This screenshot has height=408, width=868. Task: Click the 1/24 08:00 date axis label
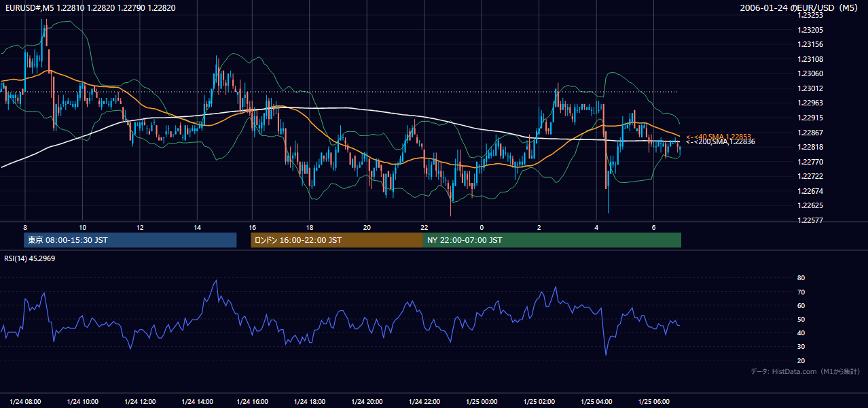click(25, 401)
